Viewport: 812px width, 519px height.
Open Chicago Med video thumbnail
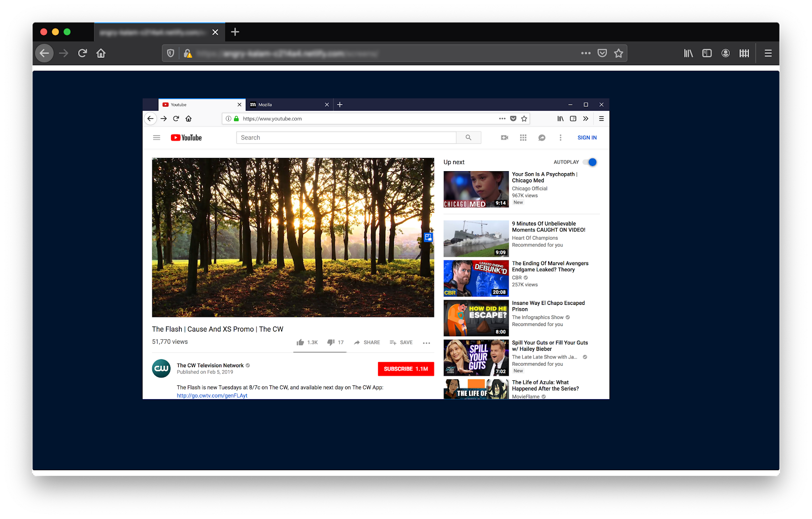click(476, 189)
